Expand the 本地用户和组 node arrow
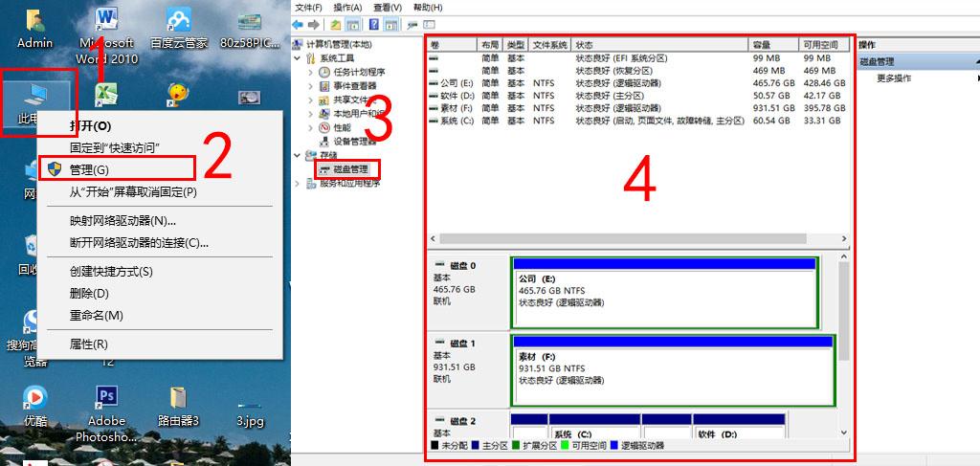Viewport: 980px width, 466px height. tap(311, 114)
